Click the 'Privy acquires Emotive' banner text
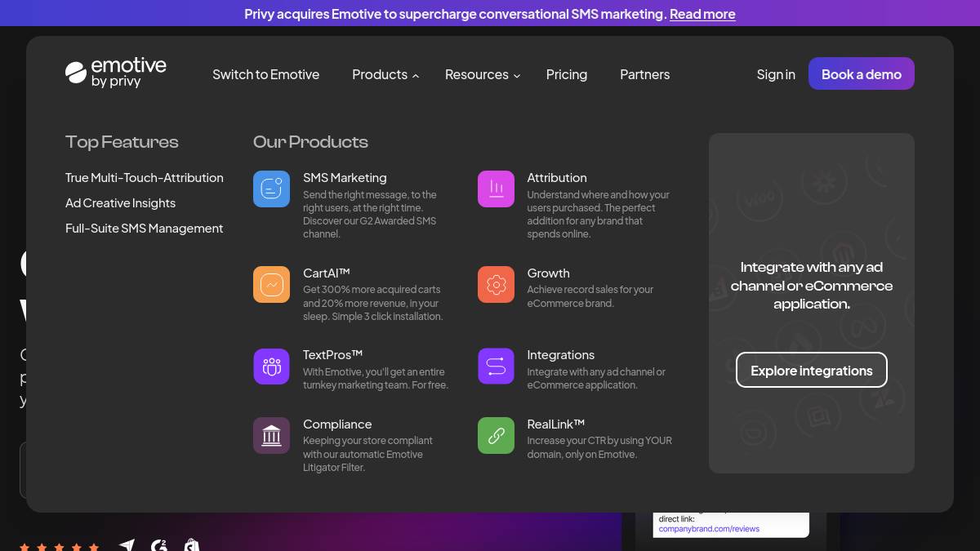 [456, 14]
